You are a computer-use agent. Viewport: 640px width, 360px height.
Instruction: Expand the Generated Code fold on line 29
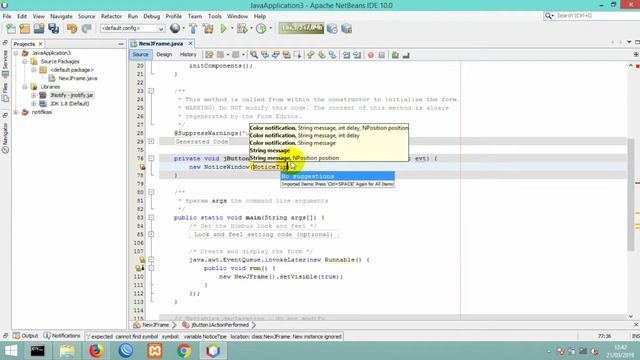click(x=151, y=142)
